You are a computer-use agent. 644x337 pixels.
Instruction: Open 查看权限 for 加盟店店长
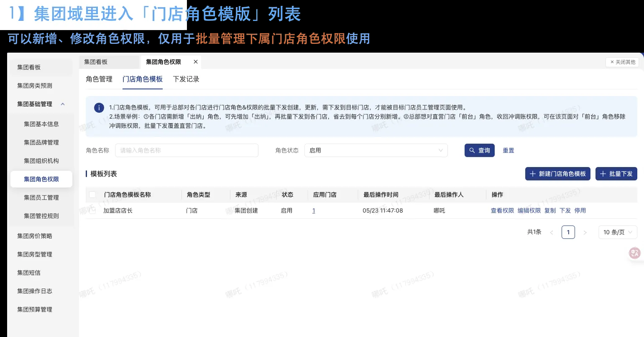click(502, 210)
